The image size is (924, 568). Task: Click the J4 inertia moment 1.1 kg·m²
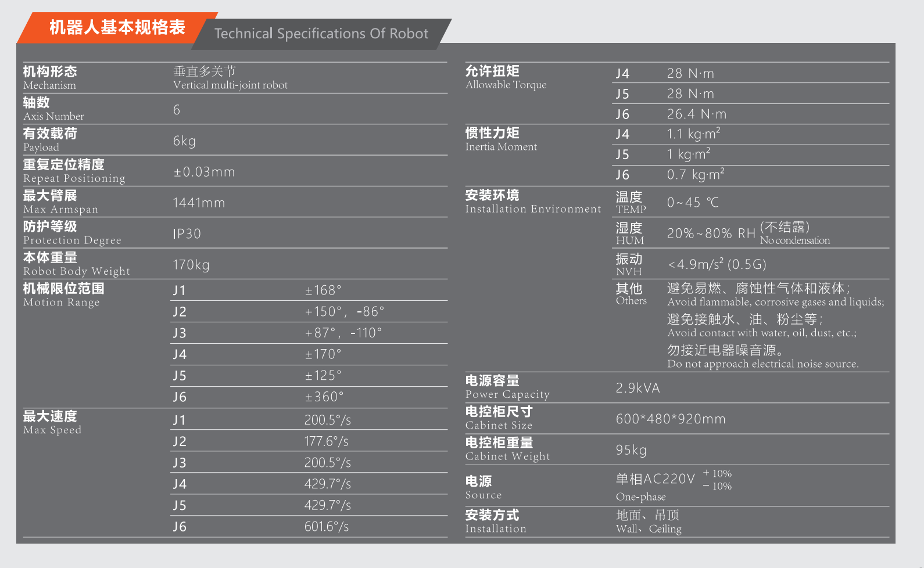(694, 134)
